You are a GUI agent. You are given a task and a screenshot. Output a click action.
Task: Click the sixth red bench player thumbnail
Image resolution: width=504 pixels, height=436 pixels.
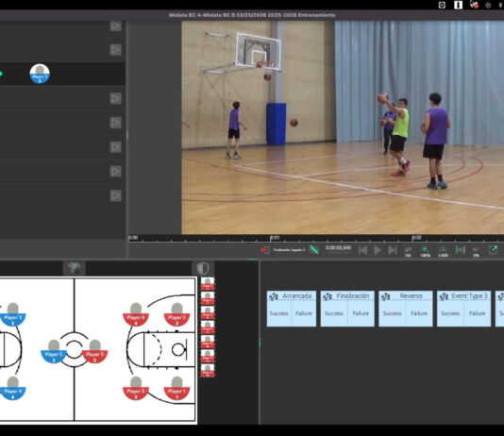[208, 356]
